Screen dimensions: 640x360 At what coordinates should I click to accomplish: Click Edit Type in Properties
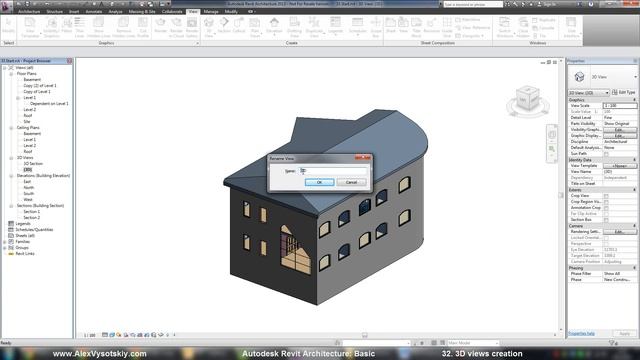point(624,93)
